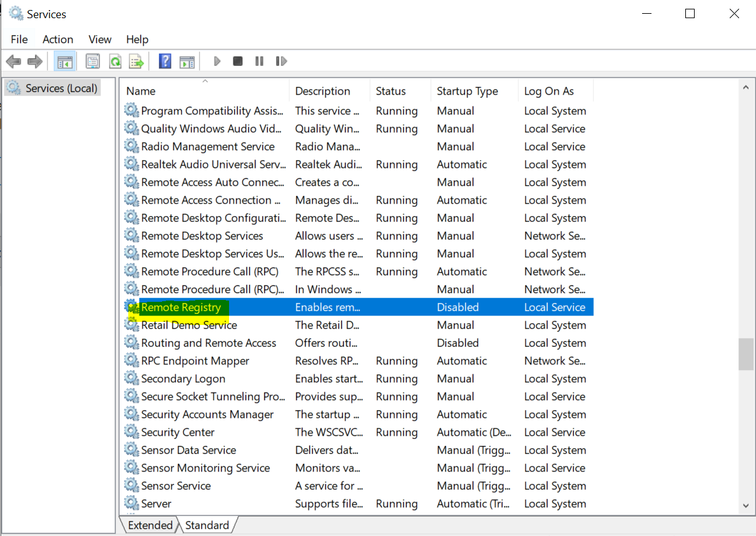Click the Export List toolbar icon
Image resolution: width=756 pixels, height=536 pixels.
point(136,61)
